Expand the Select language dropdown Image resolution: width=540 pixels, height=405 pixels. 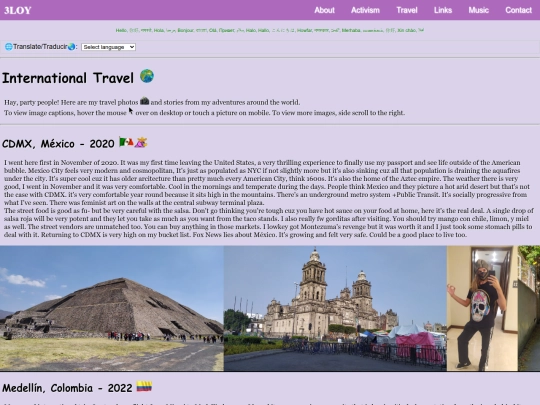pyautogui.click(x=108, y=47)
